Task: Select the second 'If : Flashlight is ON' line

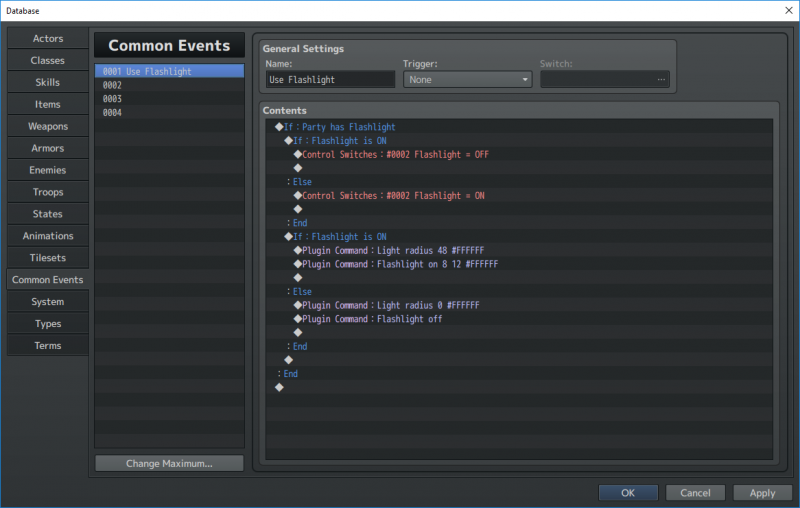Action: coord(519,237)
